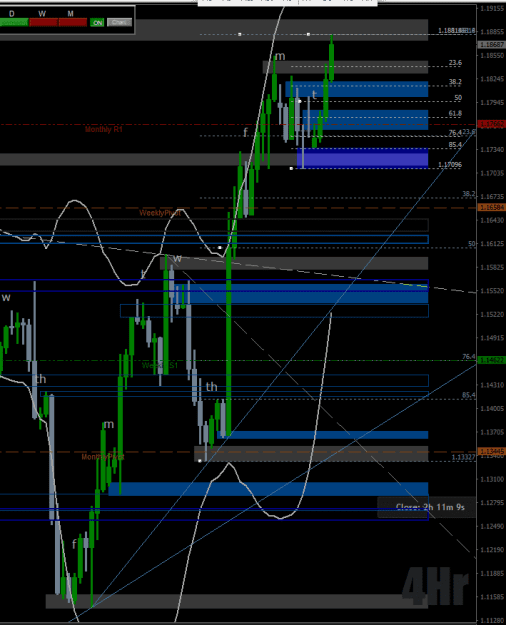Screen dimensions: 506x625
Task: Select the 1.17096 Fibonacci price label
Action: tap(450, 165)
